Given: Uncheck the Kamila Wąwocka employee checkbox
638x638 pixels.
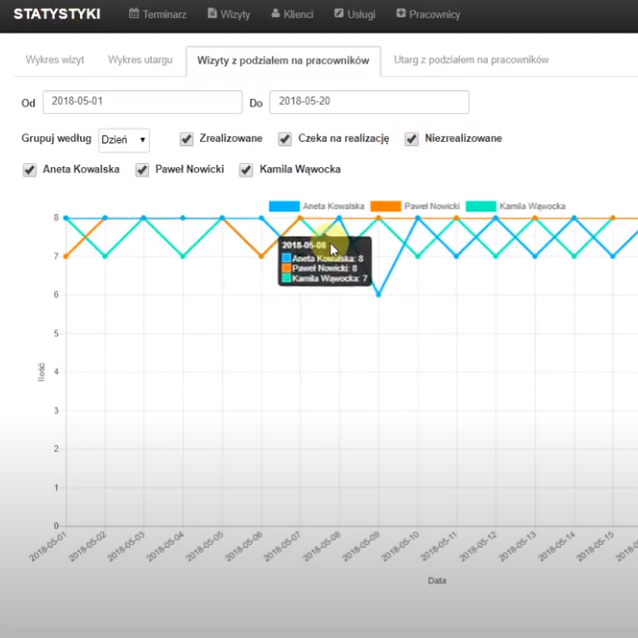Looking at the screenshot, I should coord(246,170).
